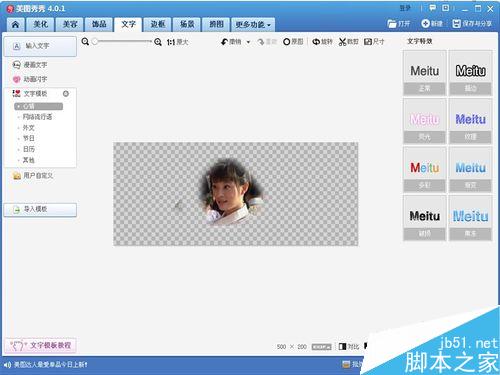Click the zoom slider handle
This screenshot has width=500, height=375.
click(x=95, y=42)
